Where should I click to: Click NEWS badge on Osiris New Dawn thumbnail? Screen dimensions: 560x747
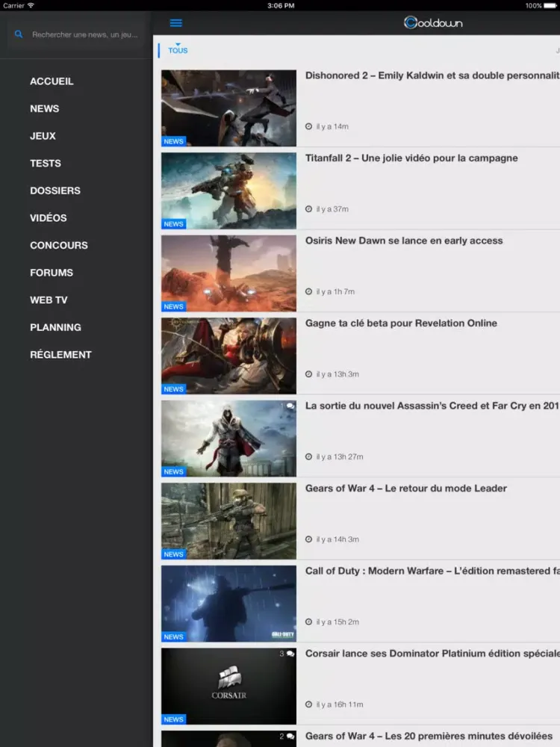[173, 306]
